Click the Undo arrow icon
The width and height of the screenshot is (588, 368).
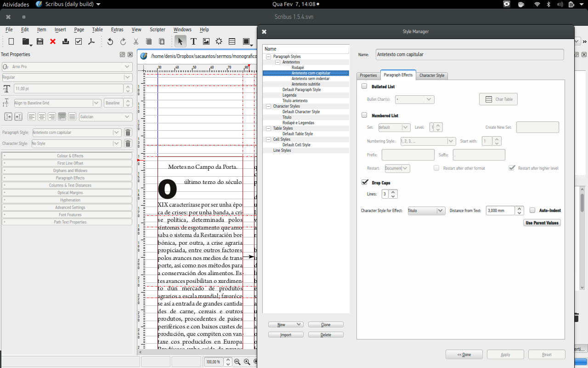coord(110,41)
